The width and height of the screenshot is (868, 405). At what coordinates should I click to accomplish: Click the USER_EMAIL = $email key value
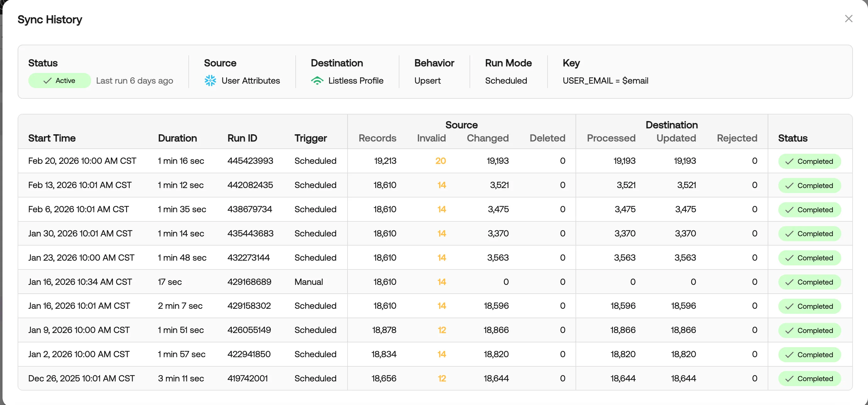(x=605, y=80)
